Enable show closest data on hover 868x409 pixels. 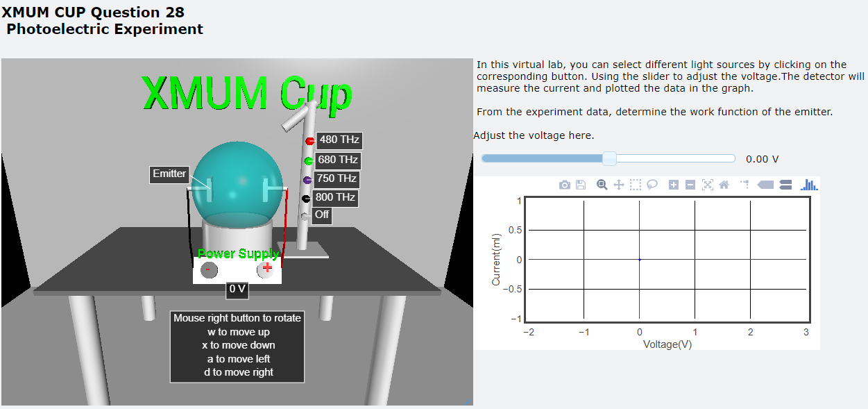click(x=765, y=185)
